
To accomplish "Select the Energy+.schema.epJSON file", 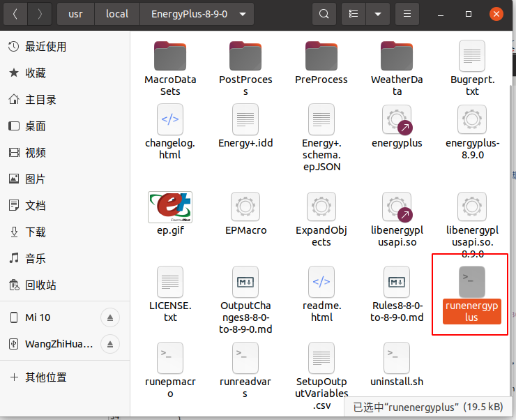I will click(x=321, y=137).
